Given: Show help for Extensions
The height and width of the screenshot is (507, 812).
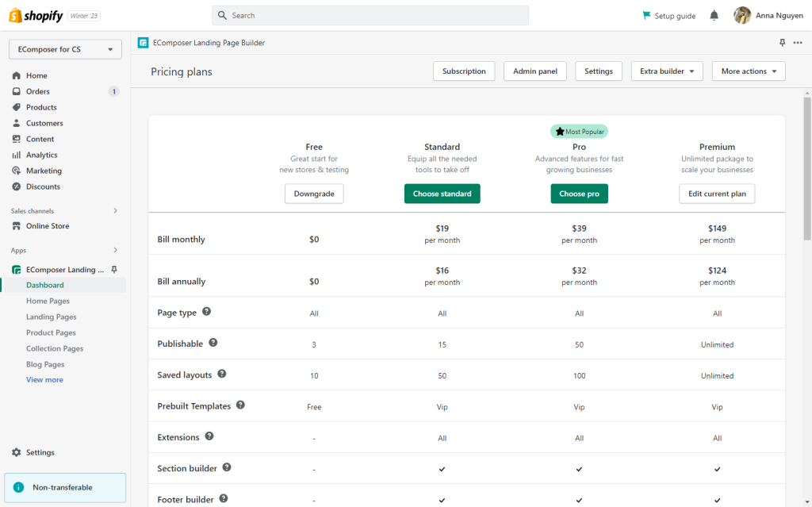Looking at the screenshot, I should tap(209, 436).
